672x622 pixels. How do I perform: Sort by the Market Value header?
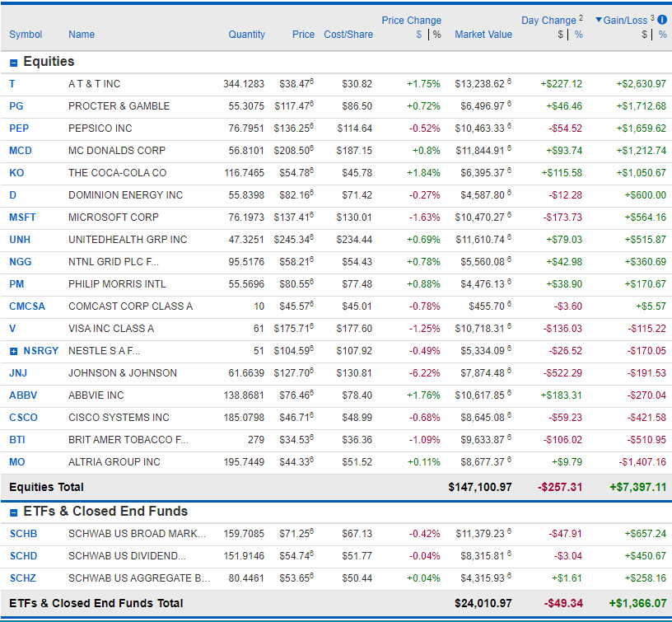click(x=483, y=35)
